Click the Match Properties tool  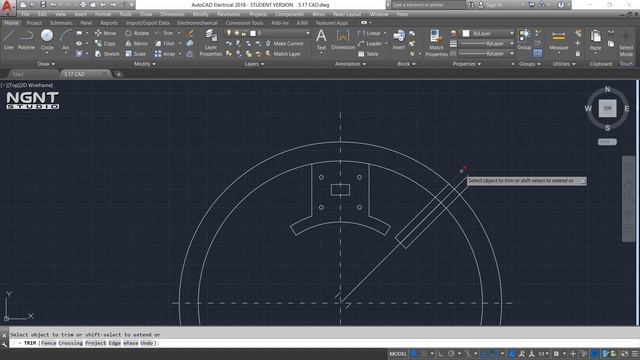(436, 43)
